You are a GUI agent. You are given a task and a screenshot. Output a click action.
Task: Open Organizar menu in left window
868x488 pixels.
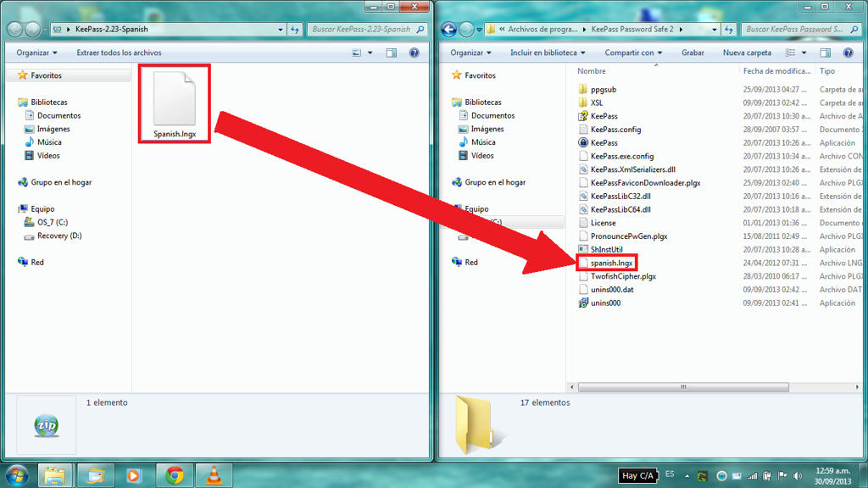[x=36, y=53]
